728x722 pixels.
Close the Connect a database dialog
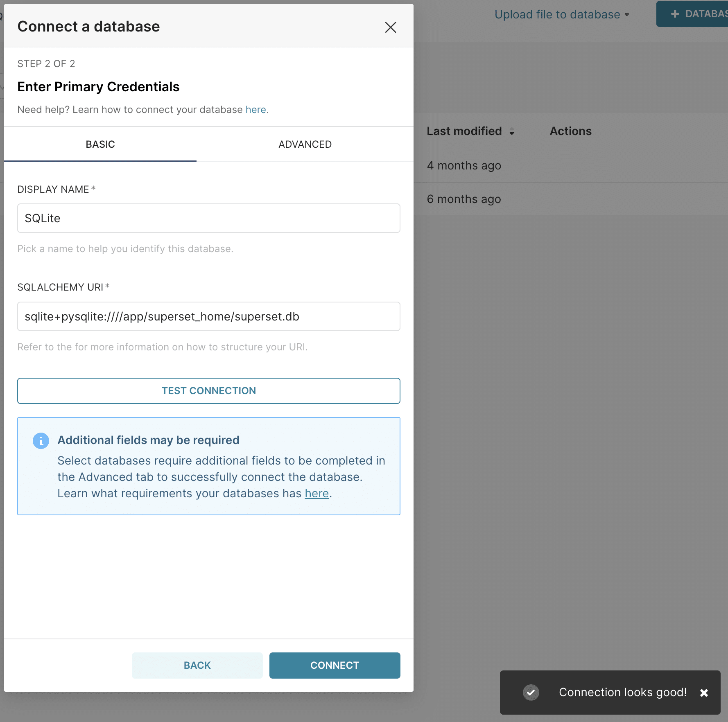pos(391,27)
